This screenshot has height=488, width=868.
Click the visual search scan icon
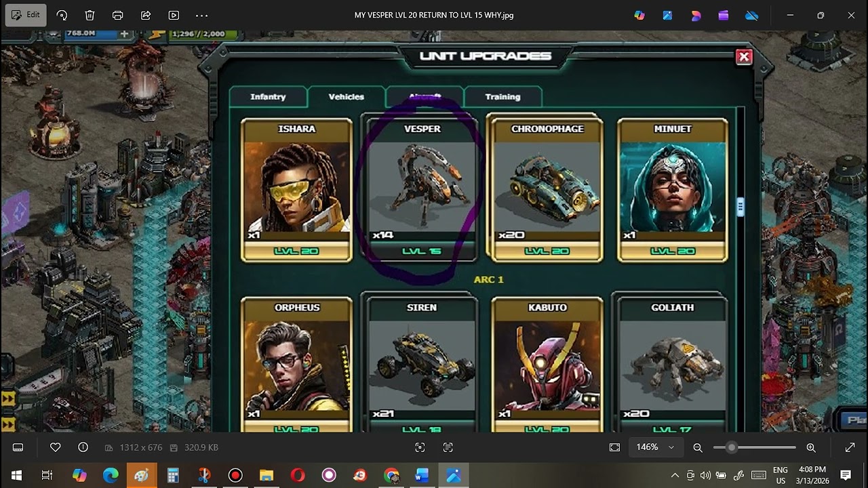tap(420, 447)
